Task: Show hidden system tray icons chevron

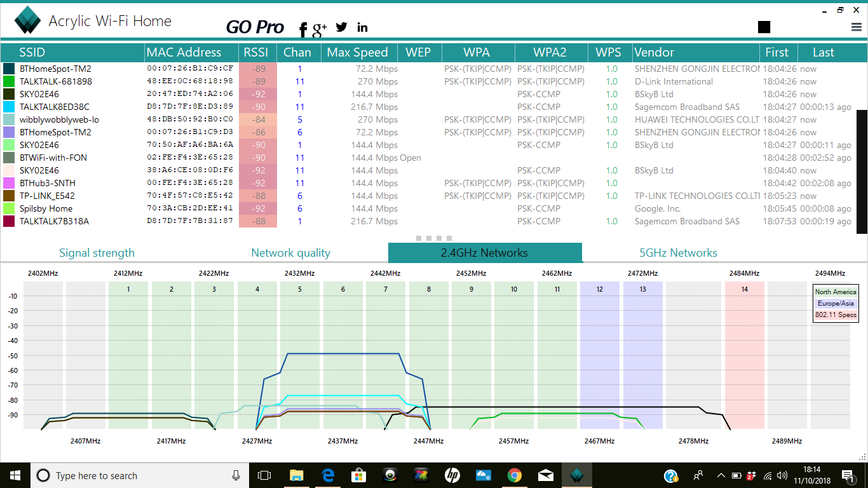Action: click(721, 475)
